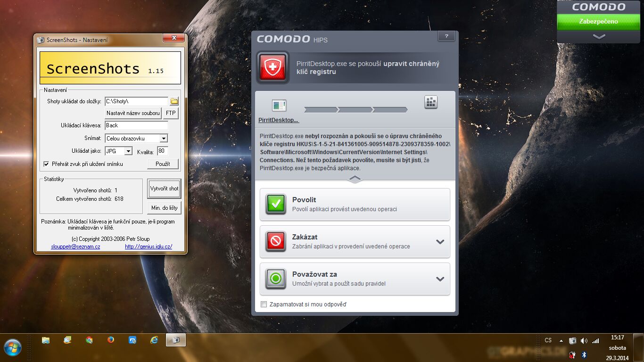
Task: Open the slouppetr@seznam.cz email link
Action: point(75,247)
